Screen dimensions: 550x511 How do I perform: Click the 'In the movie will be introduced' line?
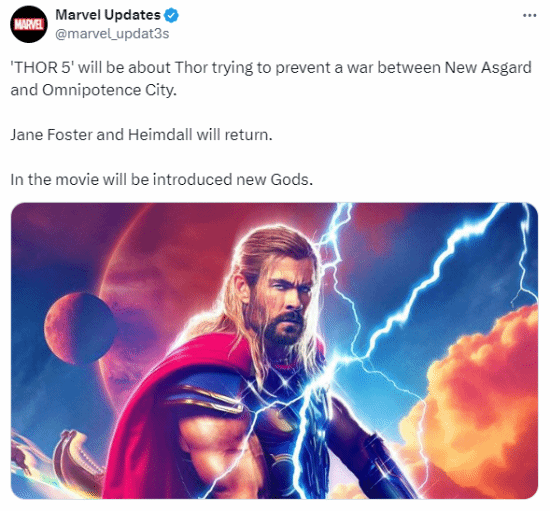tap(161, 180)
